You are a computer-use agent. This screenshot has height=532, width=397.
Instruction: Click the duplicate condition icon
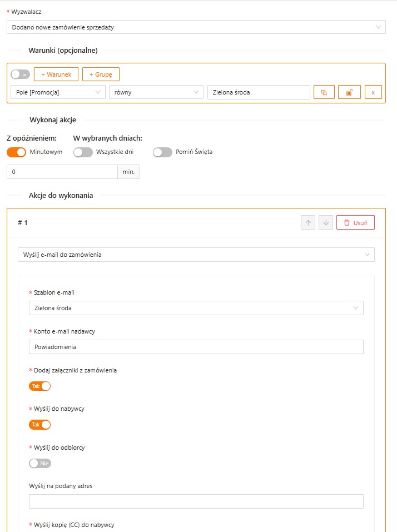coord(324,92)
